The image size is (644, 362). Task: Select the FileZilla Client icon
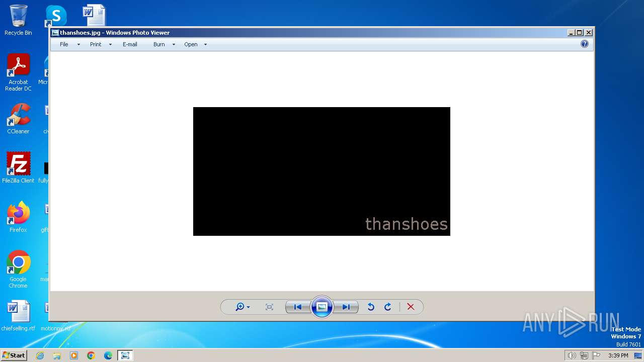tap(18, 167)
